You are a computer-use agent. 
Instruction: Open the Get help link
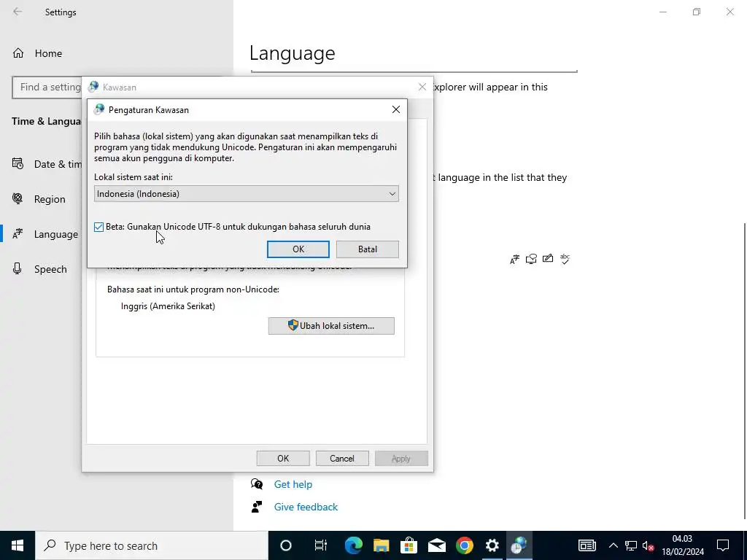293,484
